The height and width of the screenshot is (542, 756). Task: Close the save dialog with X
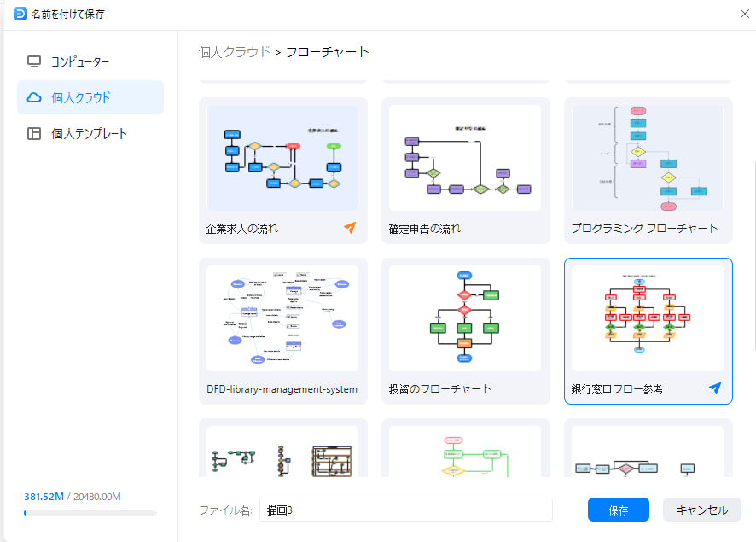tap(744, 14)
